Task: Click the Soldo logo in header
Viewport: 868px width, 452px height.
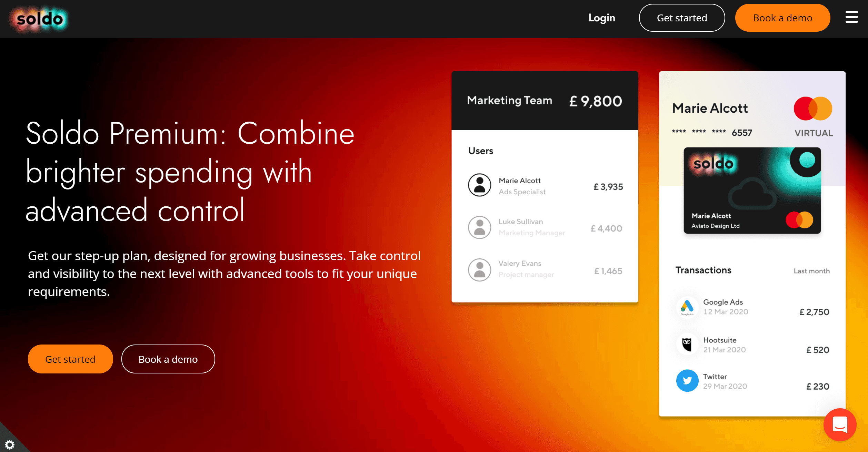Action: click(x=40, y=19)
